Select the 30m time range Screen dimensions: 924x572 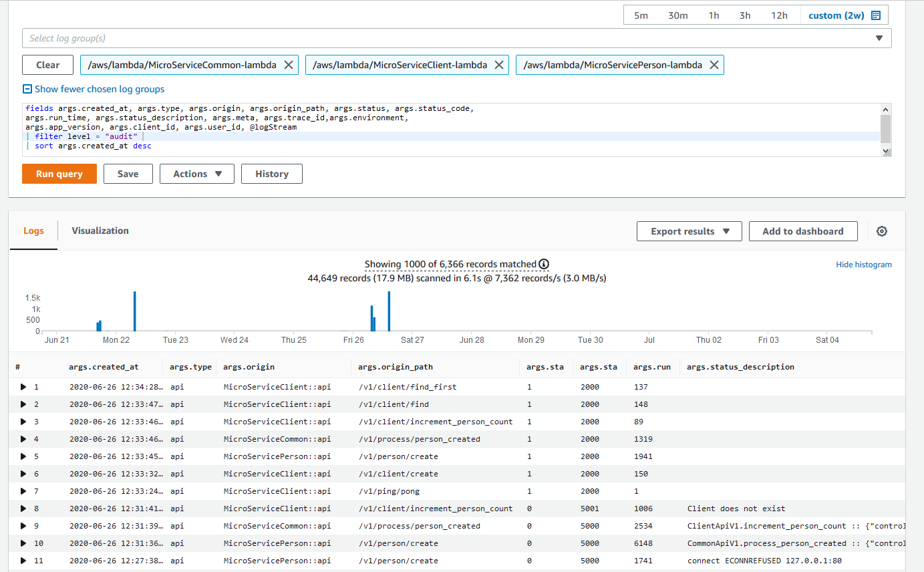click(x=677, y=15)
